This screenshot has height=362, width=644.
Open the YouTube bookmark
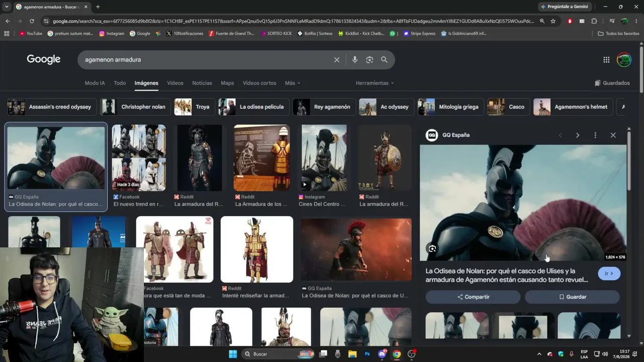[31, 34]
